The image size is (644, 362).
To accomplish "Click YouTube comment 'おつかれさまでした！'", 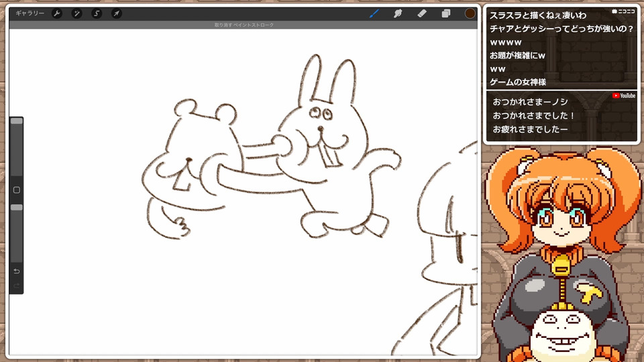I will click(533, 115).
